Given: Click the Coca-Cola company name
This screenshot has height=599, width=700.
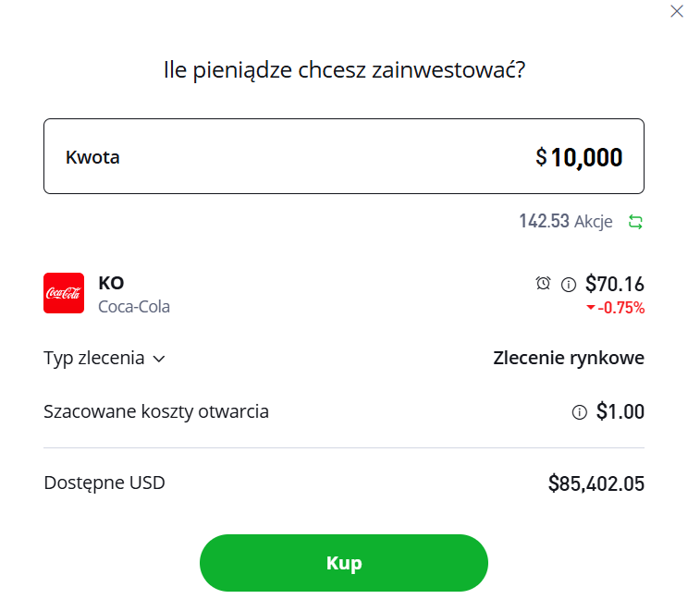Looking at the screenshot, I should click(134, 307).
